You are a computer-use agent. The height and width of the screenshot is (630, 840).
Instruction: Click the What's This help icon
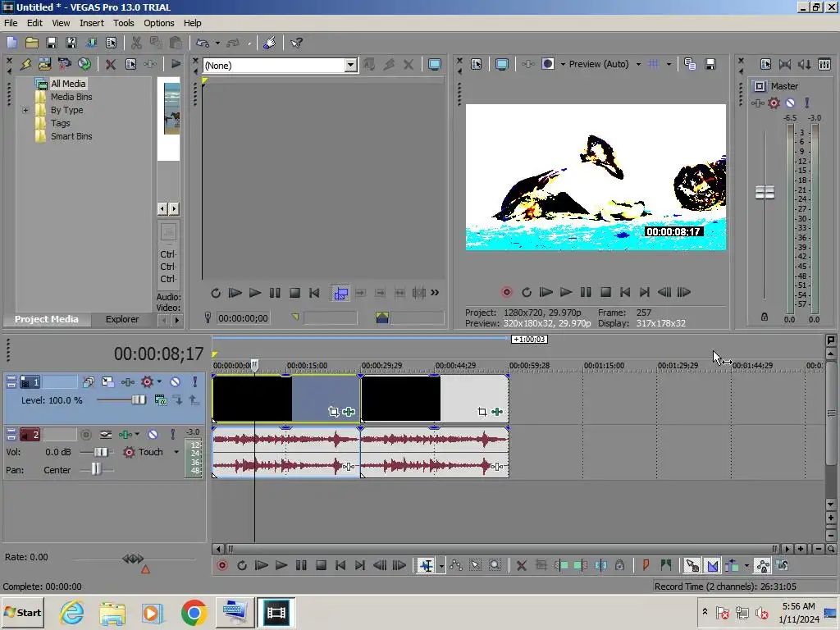[297, 43]
